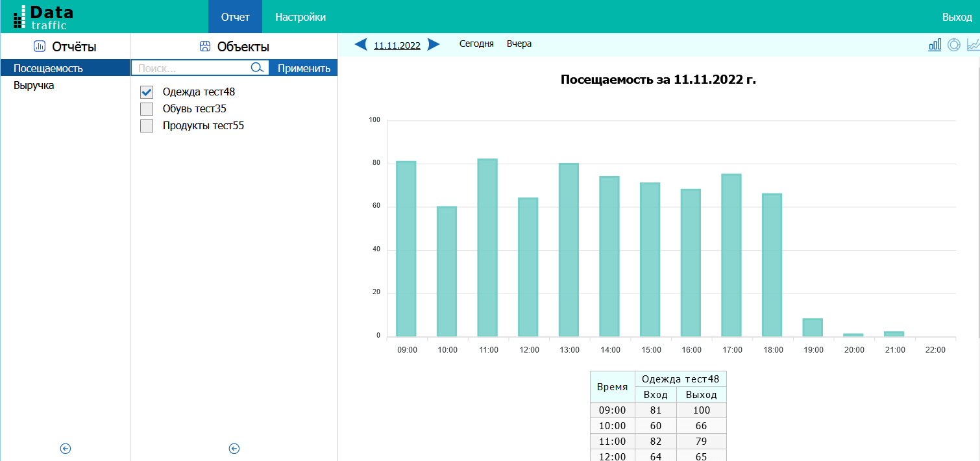Click the search magnifier icon
The height and width of the screenshot is (461, 980).
point(257,68)
